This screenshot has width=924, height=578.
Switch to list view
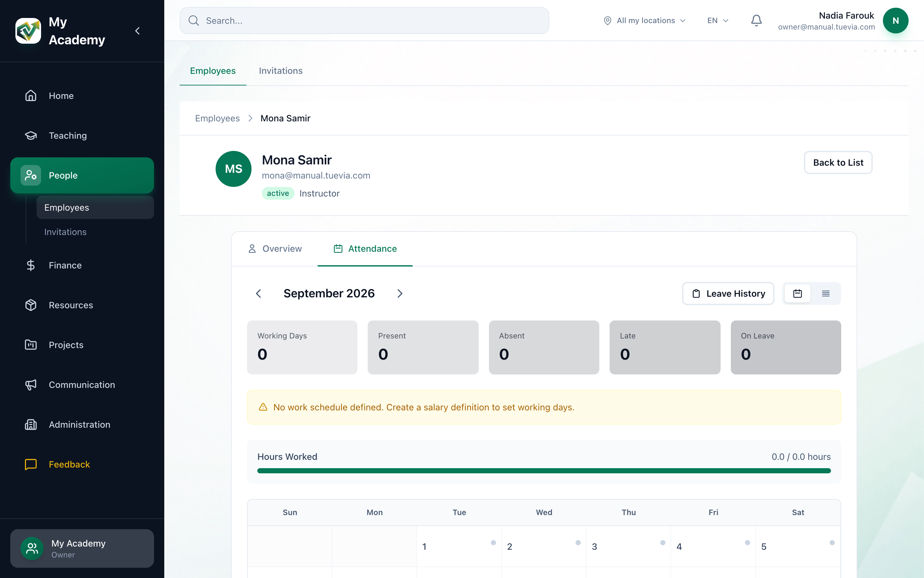pyautogui.click(x=826, y=293)
